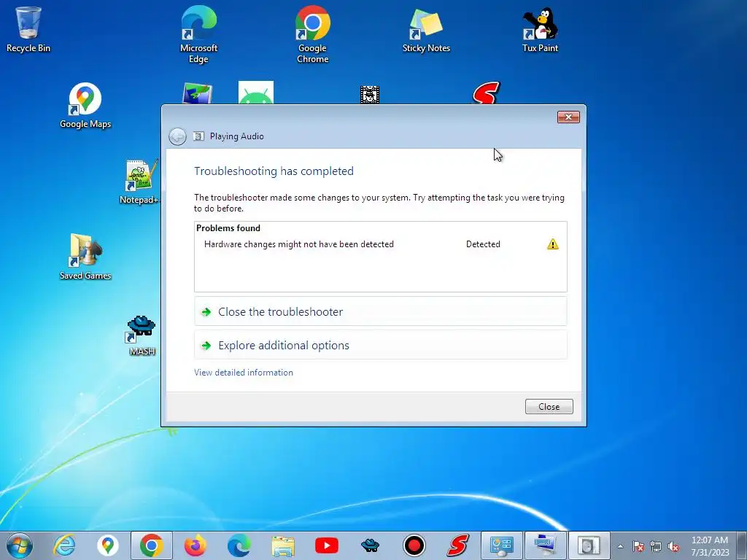Click the network tray icon

pyautogui.click(x=656, y=546)
